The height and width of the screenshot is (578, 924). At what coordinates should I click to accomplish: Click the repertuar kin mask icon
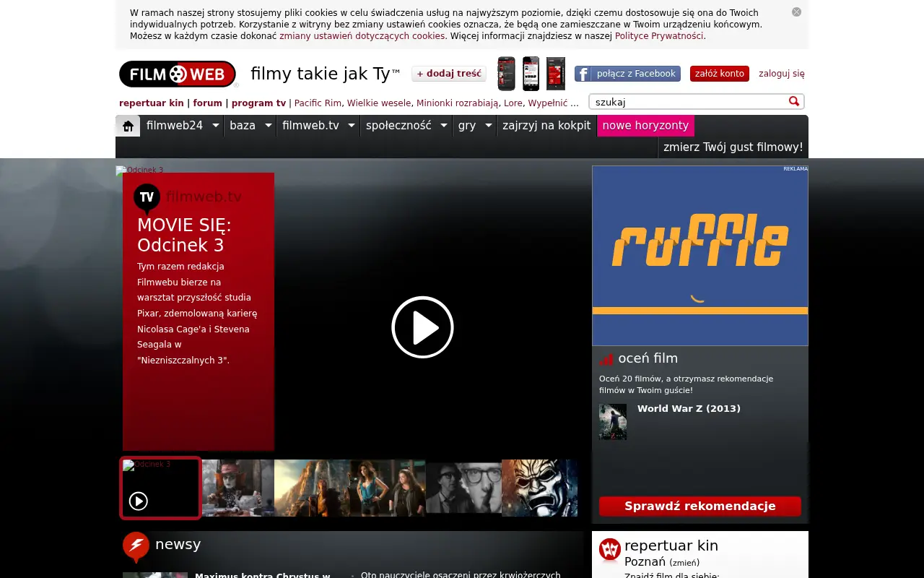pyautogui.click(x=610, y=551)
